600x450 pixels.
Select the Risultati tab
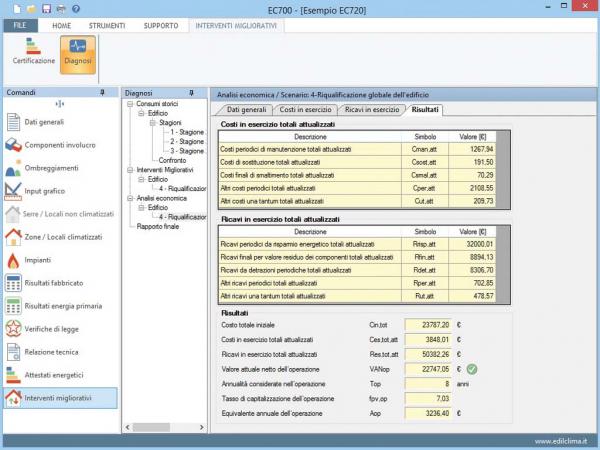(x=425, y=110)
